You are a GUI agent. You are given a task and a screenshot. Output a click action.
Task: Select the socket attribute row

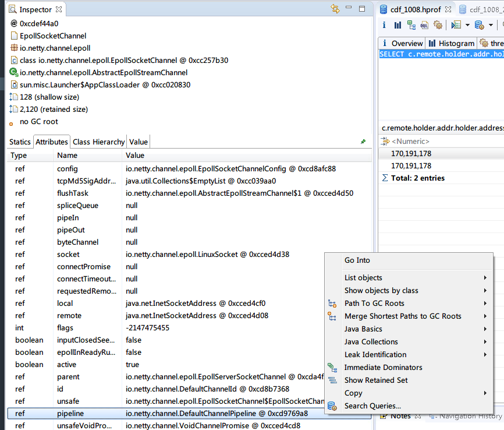pos(190,254)
